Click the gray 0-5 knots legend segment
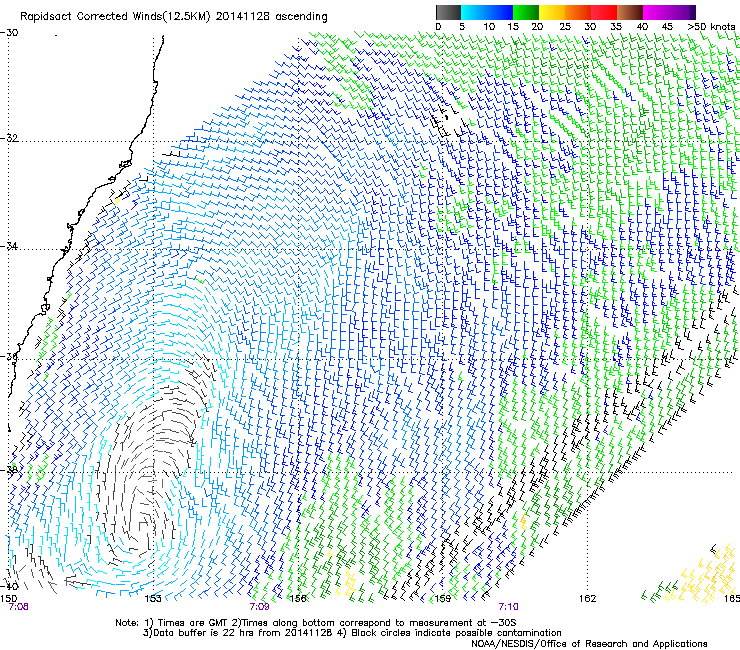Screen dimensions: 740x650 pyautogui.click(x=448, y=12)
